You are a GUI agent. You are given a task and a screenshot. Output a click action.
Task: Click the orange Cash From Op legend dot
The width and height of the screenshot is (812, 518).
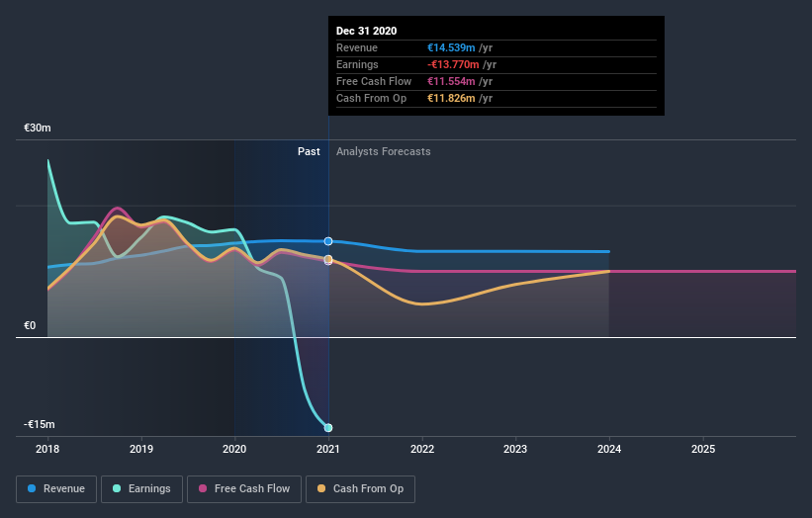(x=321, y=488)
